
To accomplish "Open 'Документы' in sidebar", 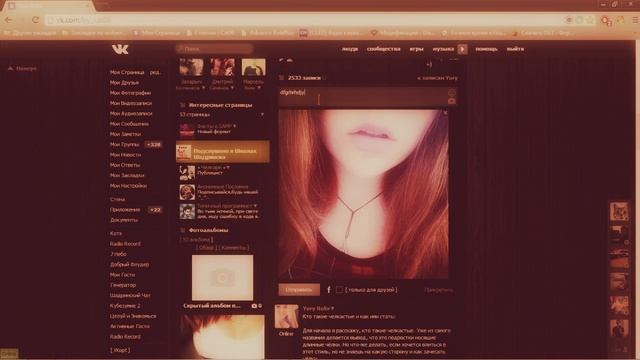I will 124,220.
